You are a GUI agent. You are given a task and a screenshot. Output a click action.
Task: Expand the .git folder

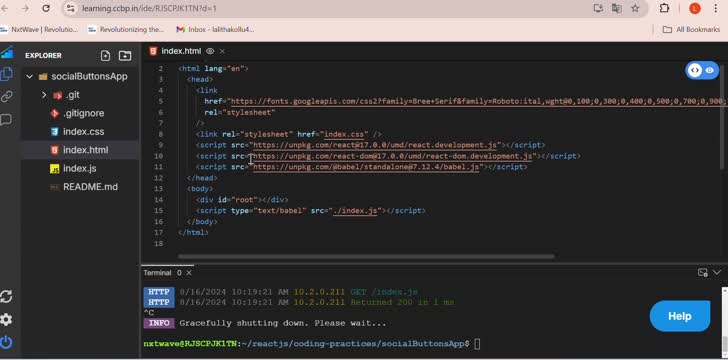(x=44, y=95)
